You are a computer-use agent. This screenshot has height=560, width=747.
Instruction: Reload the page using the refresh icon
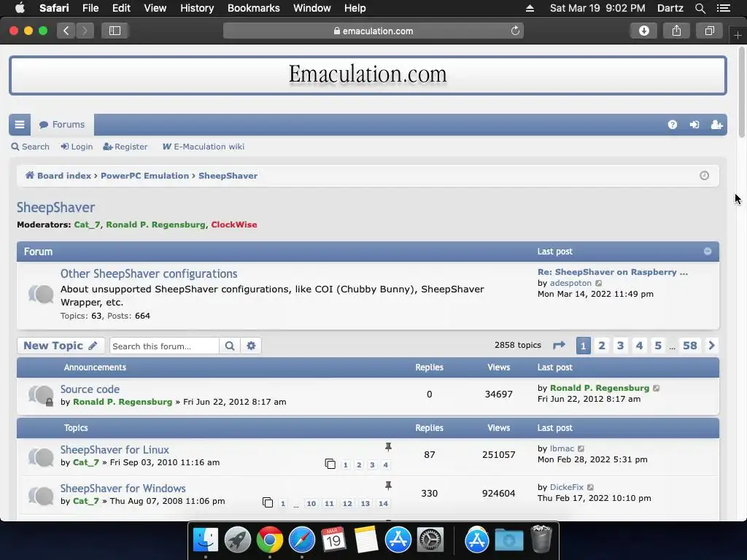pyautogui.click(x=515, y=31)
